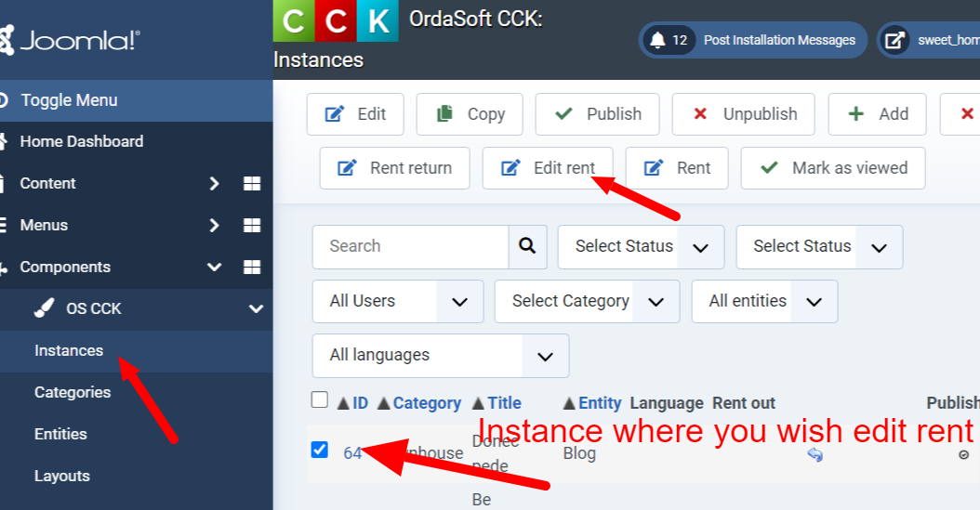Viewport: 980px width, 510px height.
Task: Open the sweet_home site preview icon
Action: tap(894, 41)
